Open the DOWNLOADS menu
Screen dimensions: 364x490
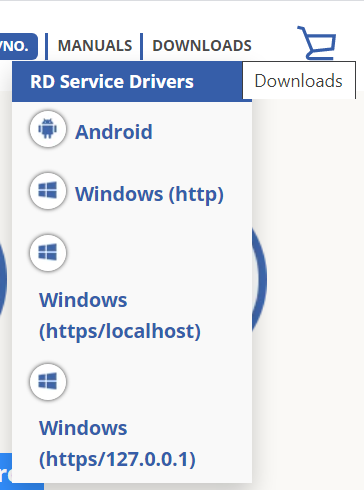pos(202,46)
